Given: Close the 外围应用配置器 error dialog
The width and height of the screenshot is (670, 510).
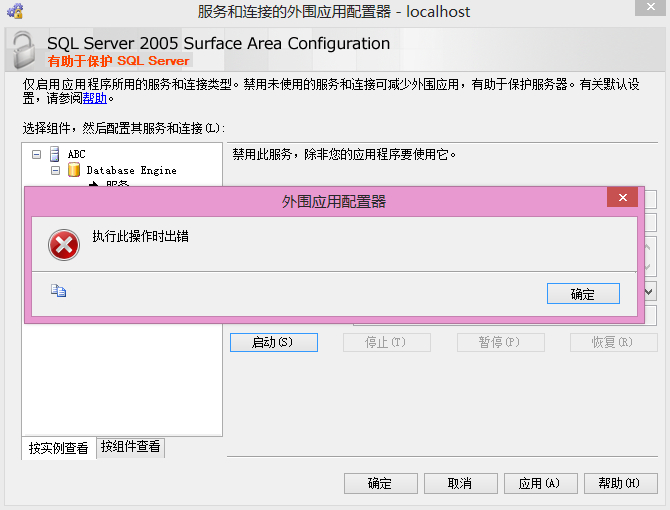Looking at the screenshot, I should pos(623,197).
